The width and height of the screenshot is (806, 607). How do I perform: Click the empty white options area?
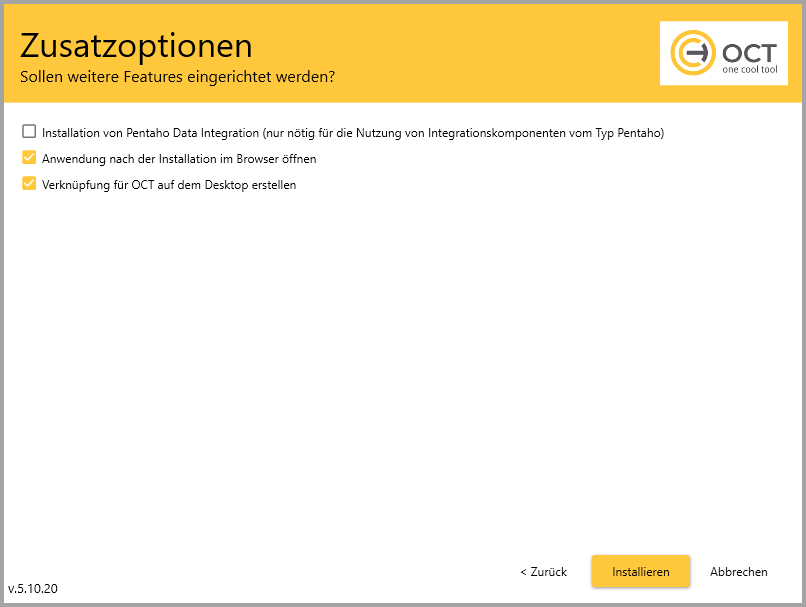400,370
